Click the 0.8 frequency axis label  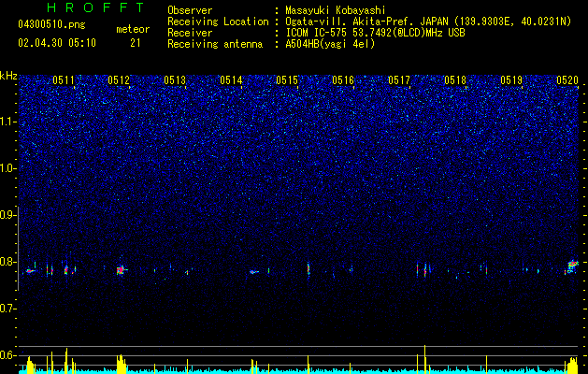tap(7, 262)
